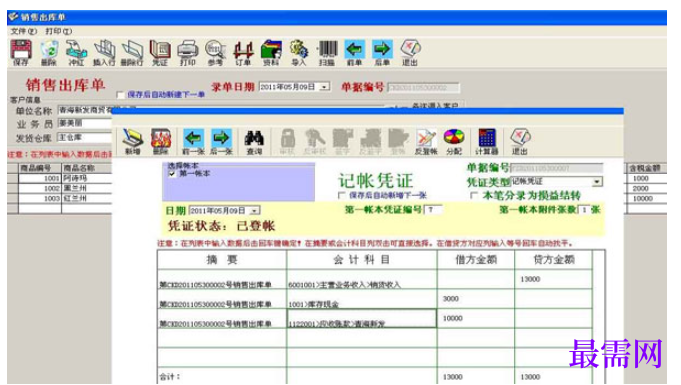Click the 删除 fire icon in voucher toolbar
This screenshot has height=385, width=681.
coord(161,142)
